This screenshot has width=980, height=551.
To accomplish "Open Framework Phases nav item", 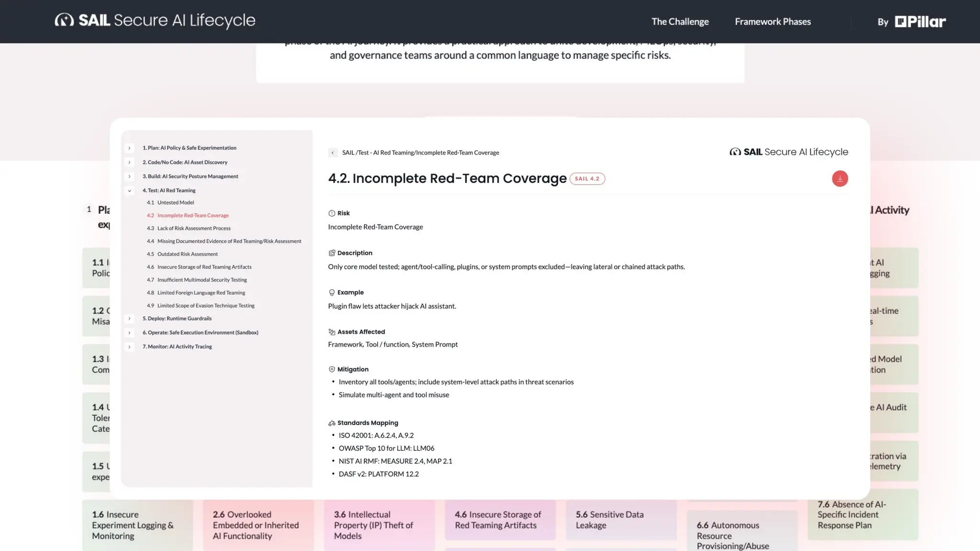I will click(772, 22).
